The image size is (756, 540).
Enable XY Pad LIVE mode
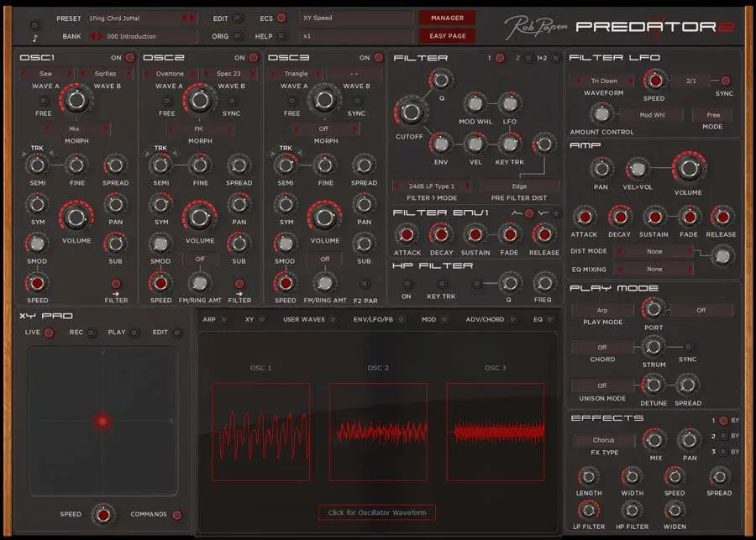(49, 333)
